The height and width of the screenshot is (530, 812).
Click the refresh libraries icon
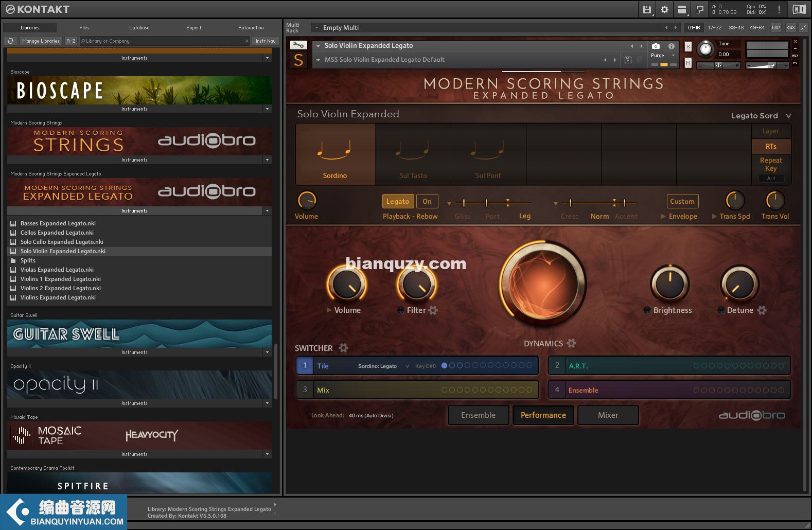[10, 41]
